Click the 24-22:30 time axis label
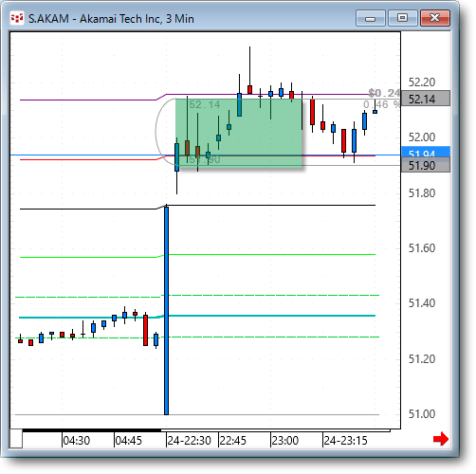Screen dimensions: 476x474 [189, 441]
